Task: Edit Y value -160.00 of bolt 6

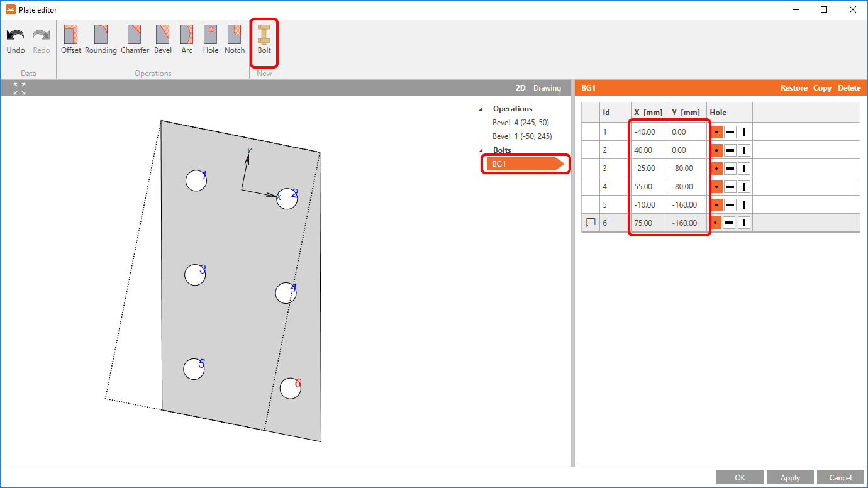Action: (687, 223)
